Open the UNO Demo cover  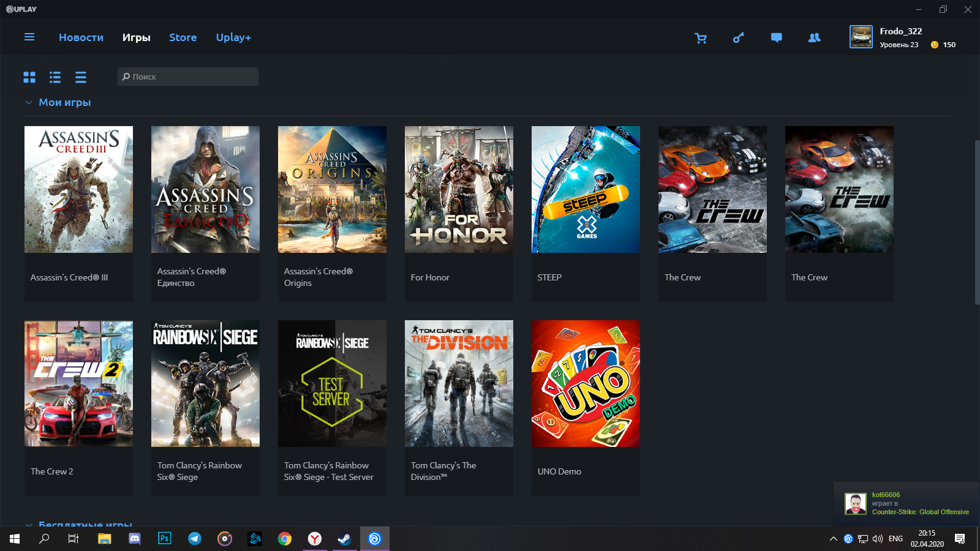click(x=586, y=383)
